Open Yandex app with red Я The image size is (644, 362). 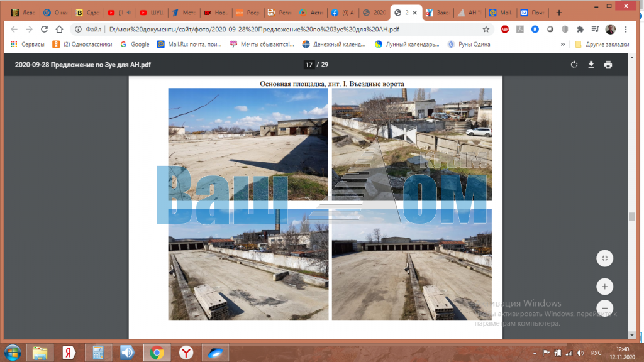pos(69,353)
